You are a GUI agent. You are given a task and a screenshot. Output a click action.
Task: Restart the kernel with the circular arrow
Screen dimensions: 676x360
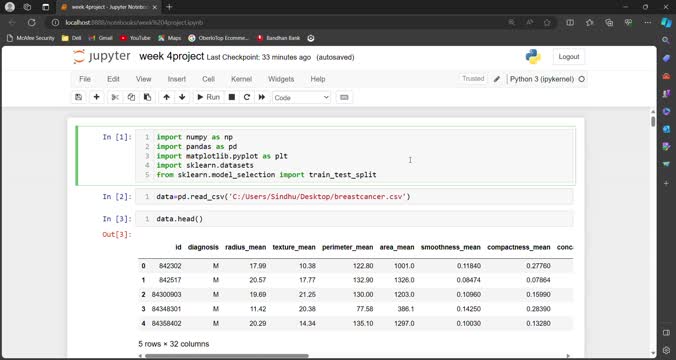coord(247,97)
